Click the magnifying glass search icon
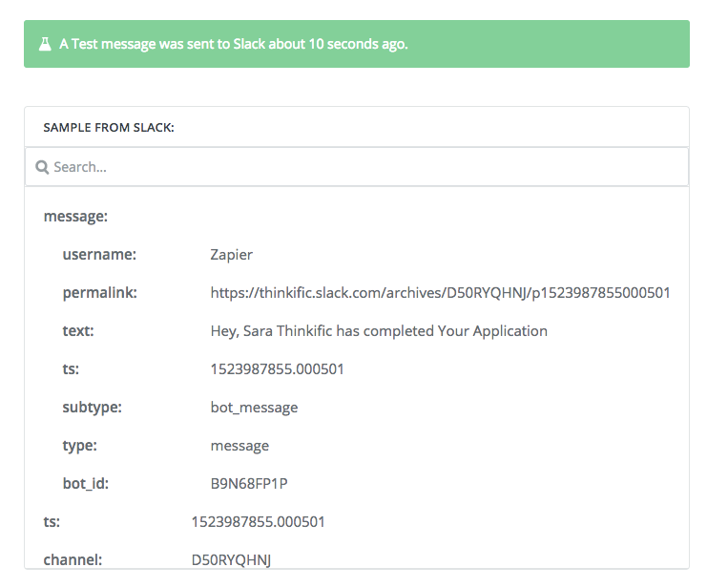The width and height of the screenshot is (707, 588). point(42,167)
